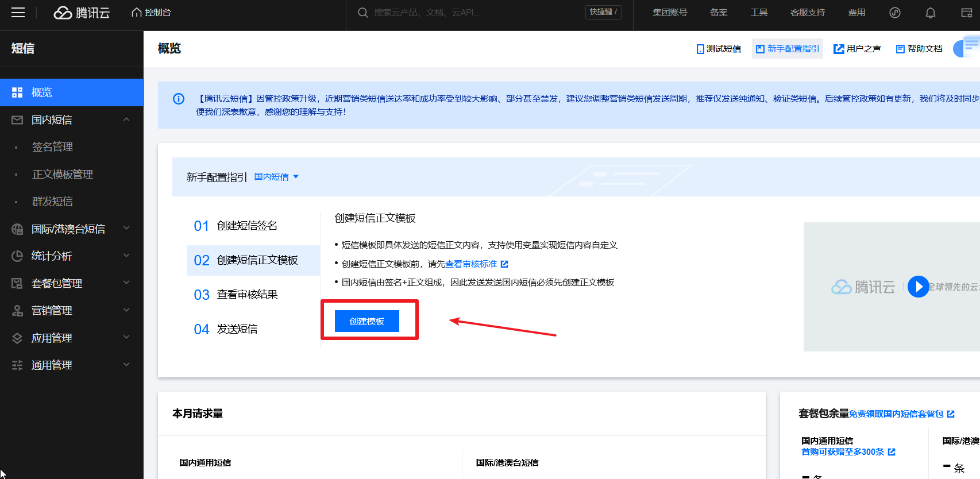Screen dimensions: 980x479
Task: Open the 查看审核标准 link
Action: 471,264
